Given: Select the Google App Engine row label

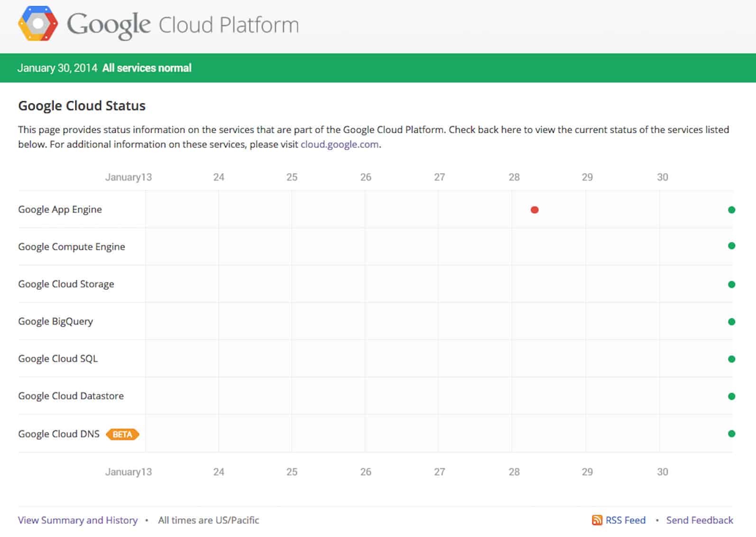Looking at the screenshot, I should 60,210.
